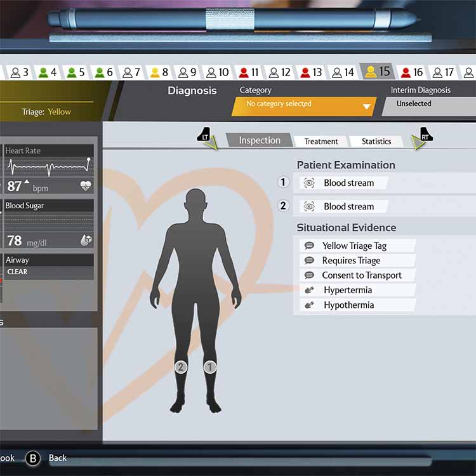Click the heart rate ECG waveform graph
This screenshot has height=476, width=476.
point(49,167)
